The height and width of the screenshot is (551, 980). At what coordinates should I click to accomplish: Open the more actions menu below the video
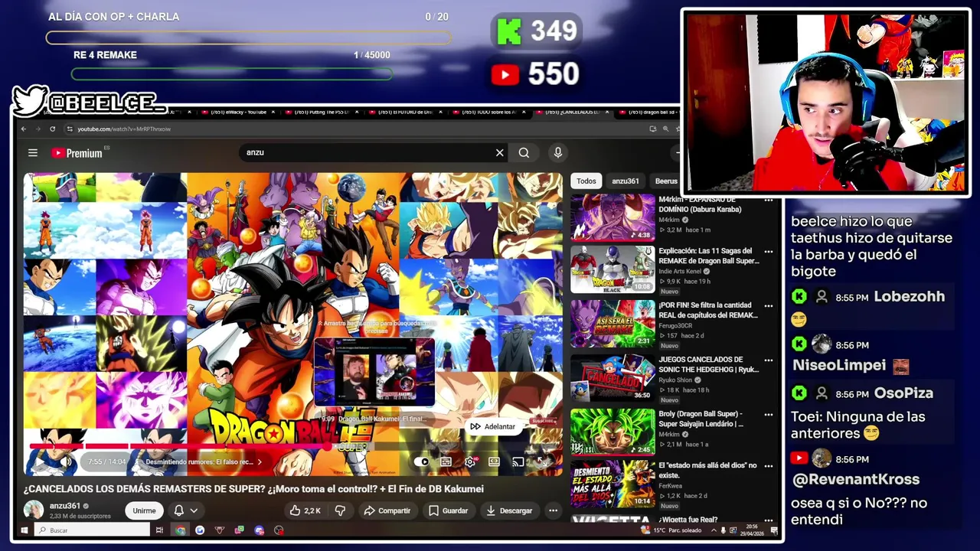tap(553, 510)
